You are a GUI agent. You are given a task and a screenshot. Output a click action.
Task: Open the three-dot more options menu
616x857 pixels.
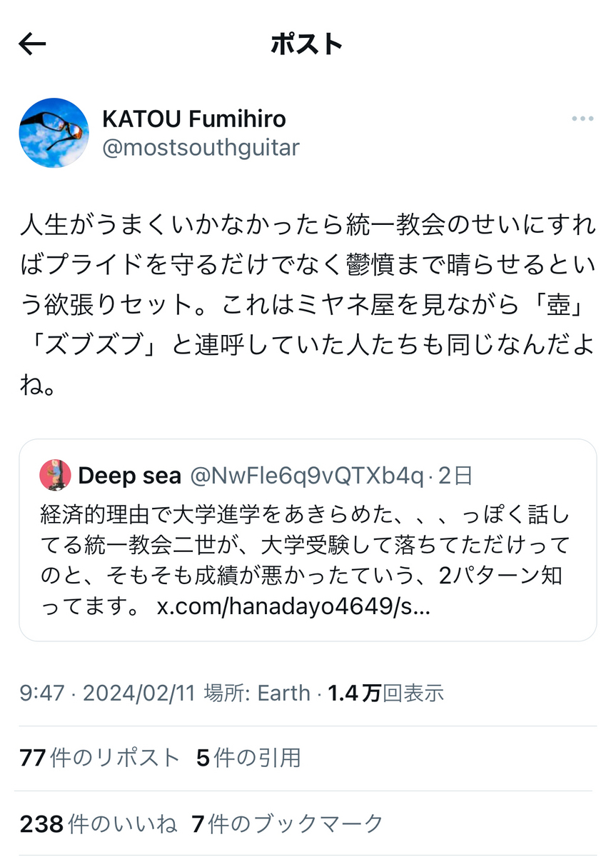(582, 119)
